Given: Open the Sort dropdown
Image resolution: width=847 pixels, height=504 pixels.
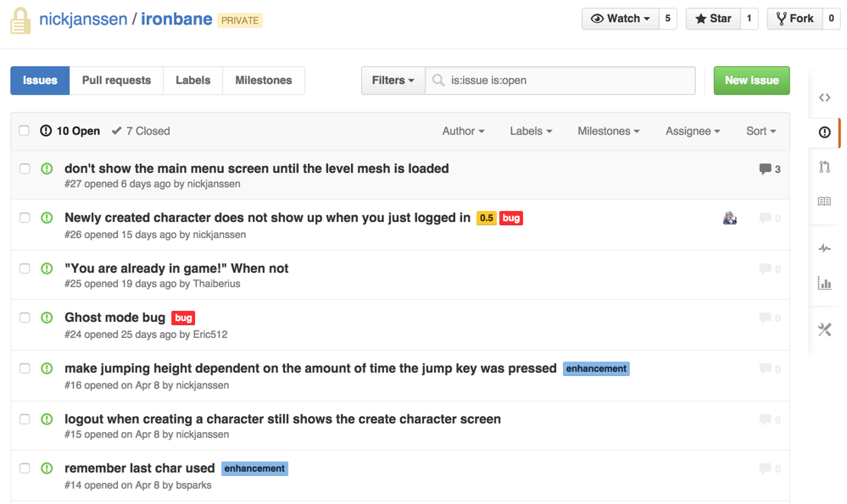Looking at the screenshot, I should (x=761, y=131).
